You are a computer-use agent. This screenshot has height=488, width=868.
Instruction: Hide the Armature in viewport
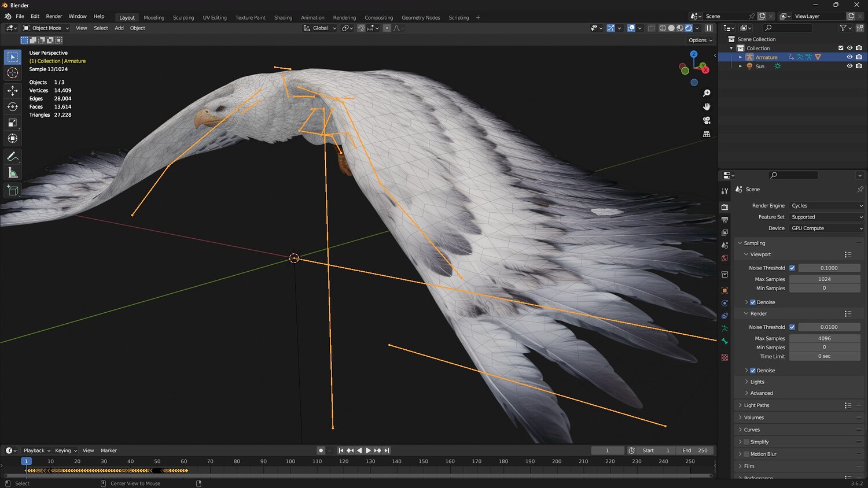tap(849, 57)
